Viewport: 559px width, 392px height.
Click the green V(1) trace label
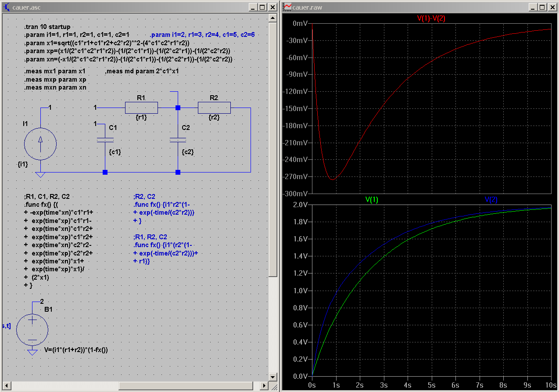372,199
